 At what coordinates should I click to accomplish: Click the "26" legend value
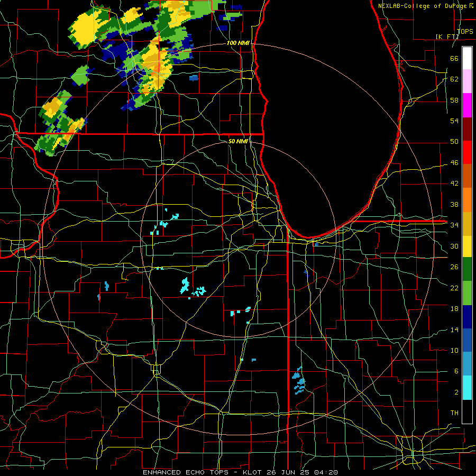coord(454,267)
